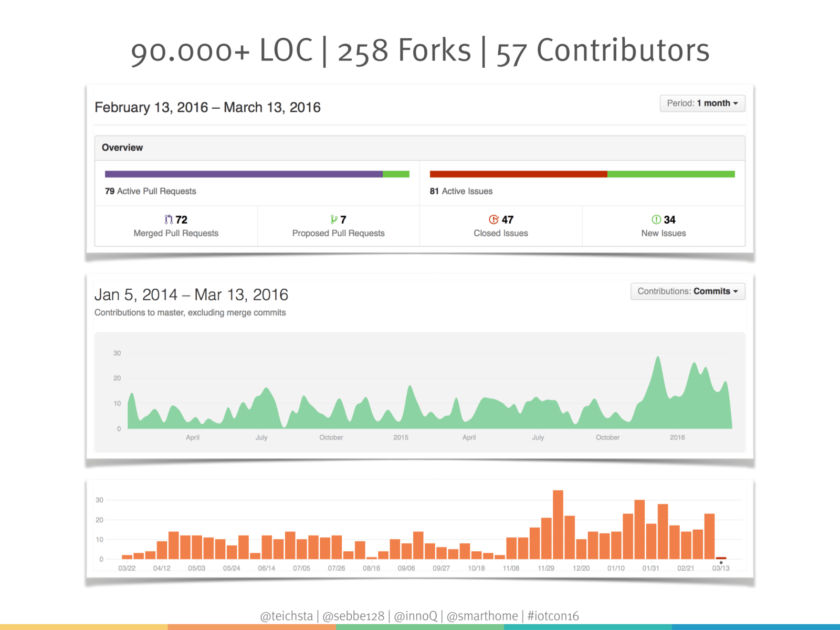
Task: Select the February 13, 2016 – March 13, 2016 heading
Action: (208, 108)
